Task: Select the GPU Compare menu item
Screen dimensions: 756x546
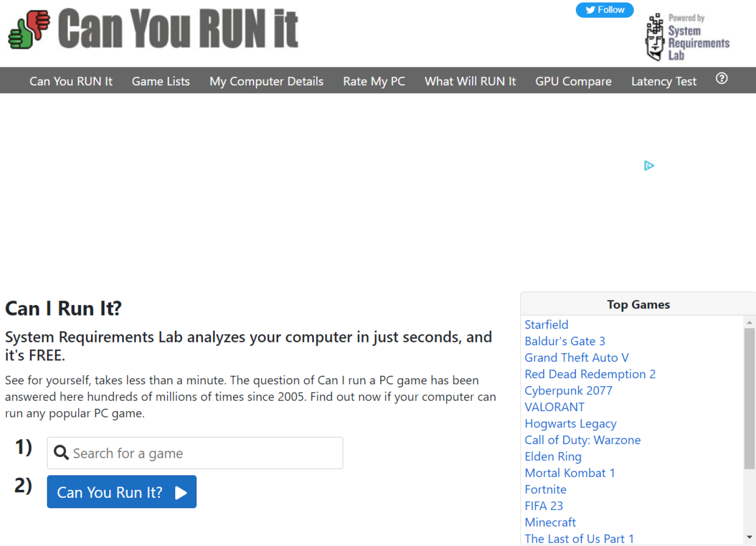Action: 573,81
